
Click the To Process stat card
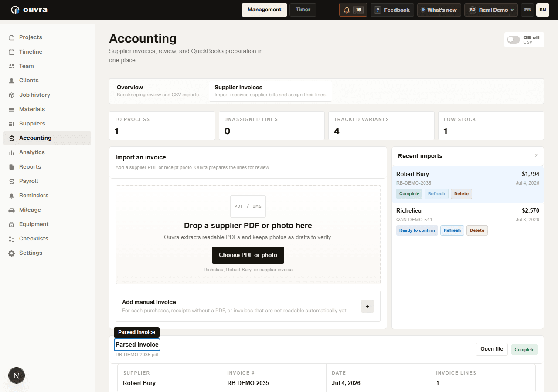pyautogui.click(x=162, y=126)
